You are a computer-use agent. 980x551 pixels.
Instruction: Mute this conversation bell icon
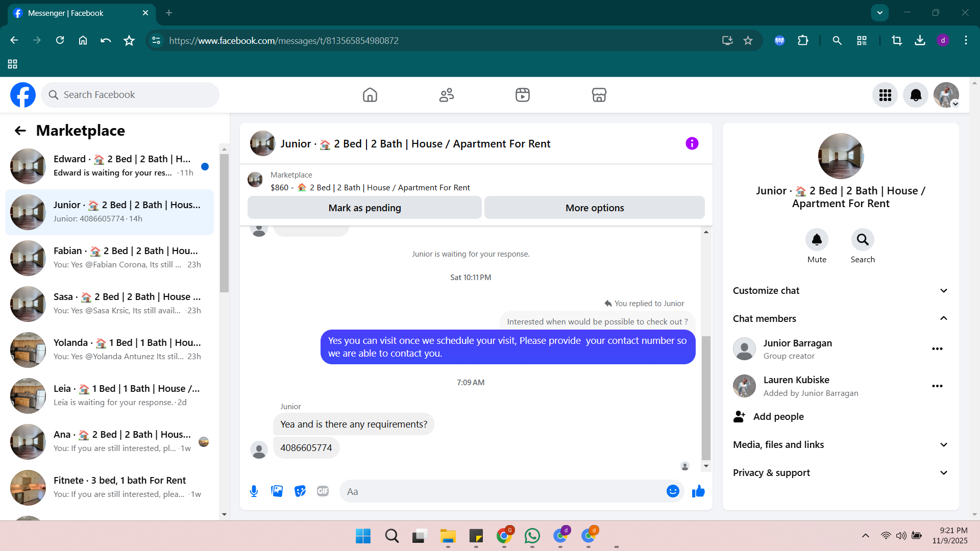pos(817,239)
